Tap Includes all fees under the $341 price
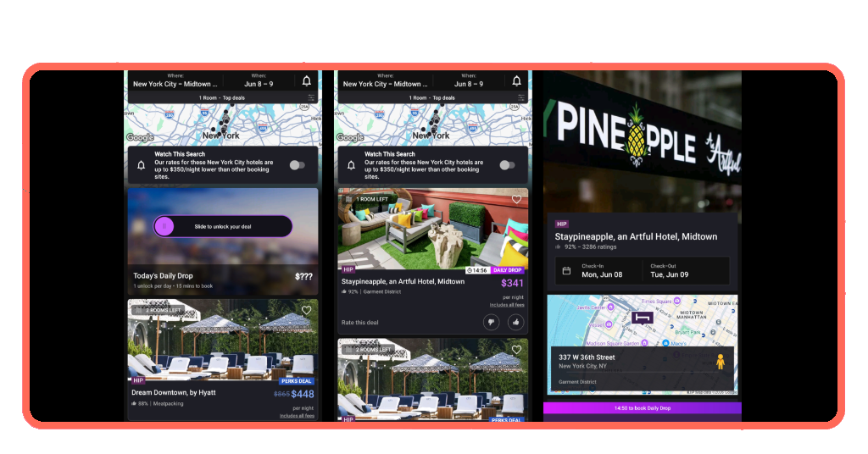Screen dimensions: 868x454 point(507,305)
